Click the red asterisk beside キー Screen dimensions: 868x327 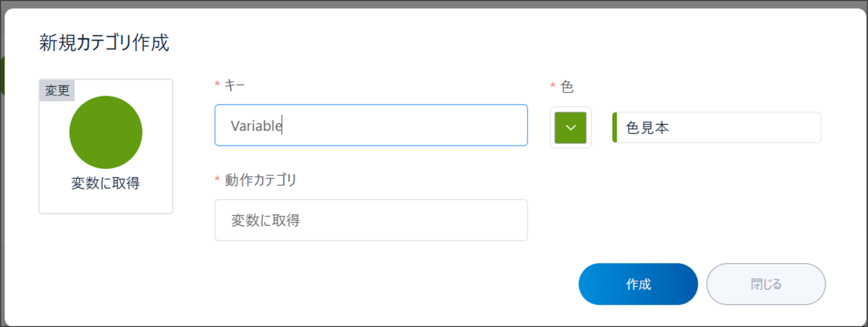pos(217,84)
